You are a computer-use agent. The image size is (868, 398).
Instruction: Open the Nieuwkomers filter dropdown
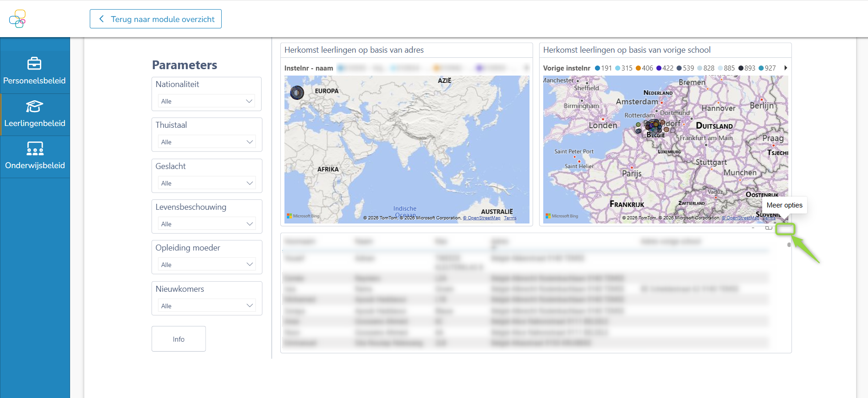pyautogui.click(x=207, y=306)
